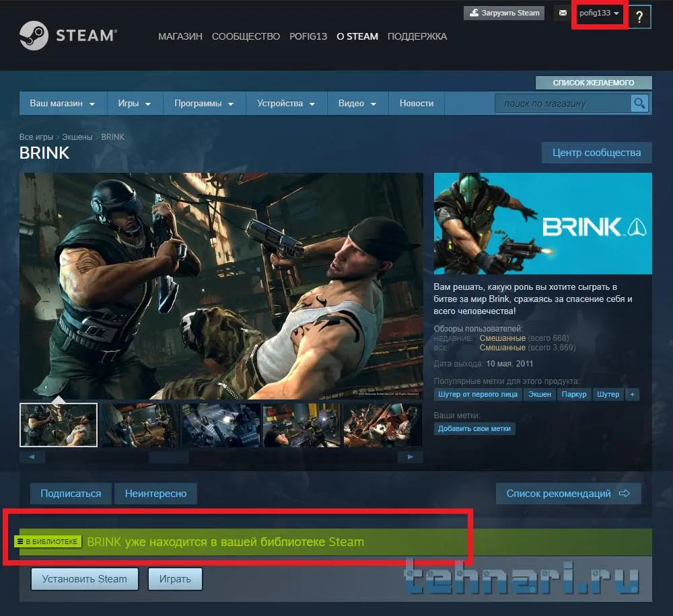The width and height of the screenshot is (673, 616).
Task: Click 'Добавить свои метки' button
Action: pyautogui.click(x=474, y=428)
